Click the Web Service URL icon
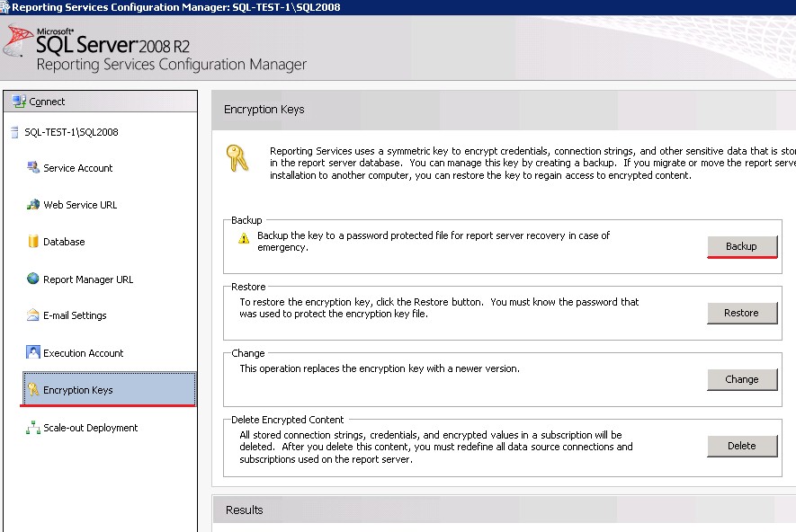Image resolution: width=796 pixels, height=532 pixels. coord(33,204)
